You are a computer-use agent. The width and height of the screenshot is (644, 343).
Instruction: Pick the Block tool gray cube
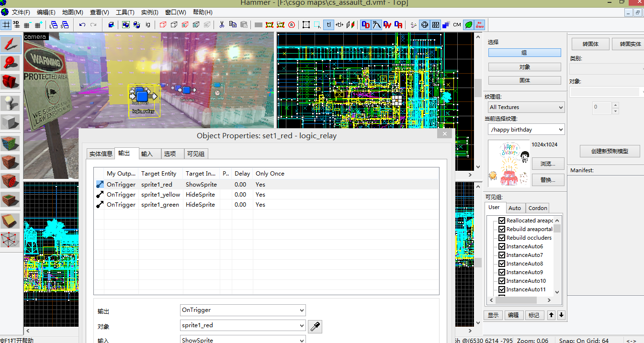(x=11, y=122)
